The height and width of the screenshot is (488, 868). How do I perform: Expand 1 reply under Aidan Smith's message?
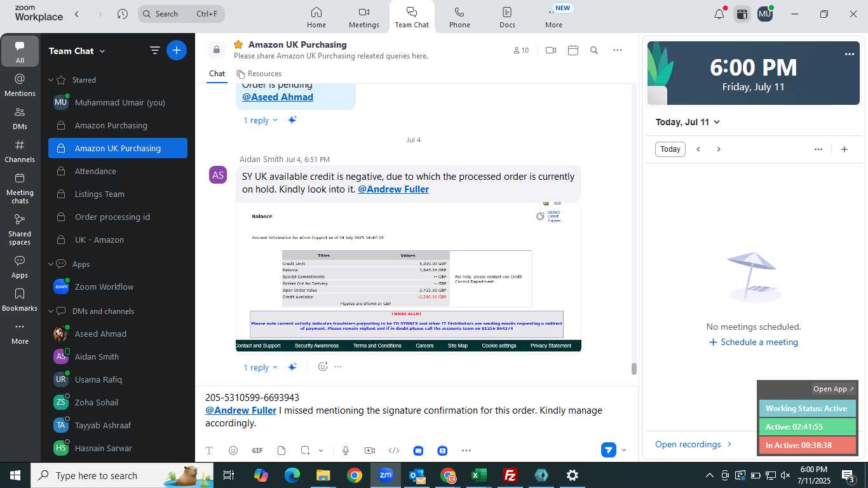pyautogui.click(x=261, y=367)
